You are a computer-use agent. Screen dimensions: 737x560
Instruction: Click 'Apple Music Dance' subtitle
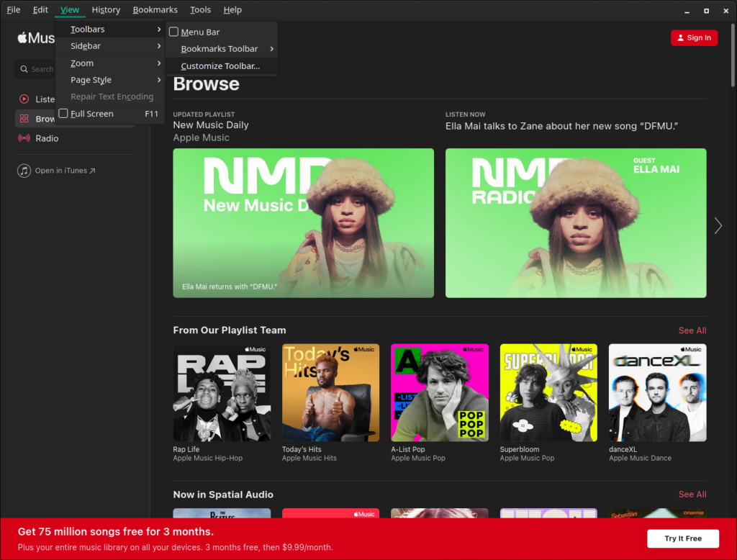click(640, 458)
